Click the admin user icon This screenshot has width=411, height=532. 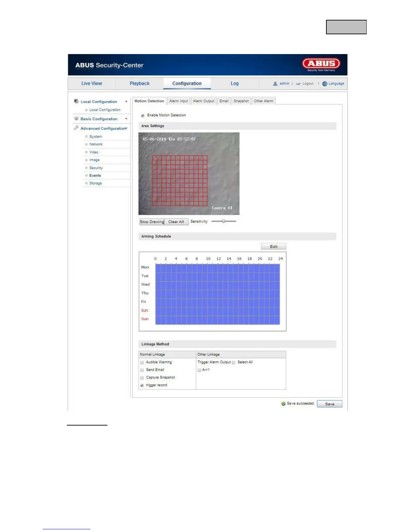coord(275,84)
